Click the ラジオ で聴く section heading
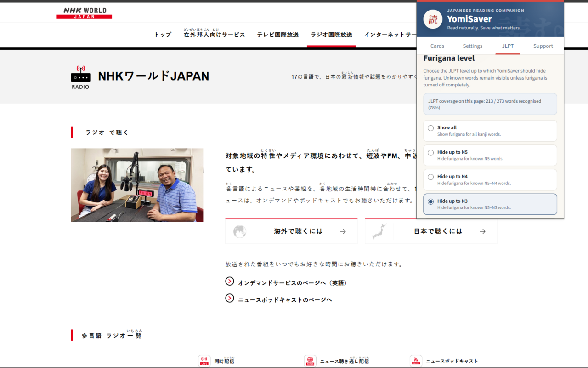The height and width of the screenshot is (368, 588). click(107, 132)
